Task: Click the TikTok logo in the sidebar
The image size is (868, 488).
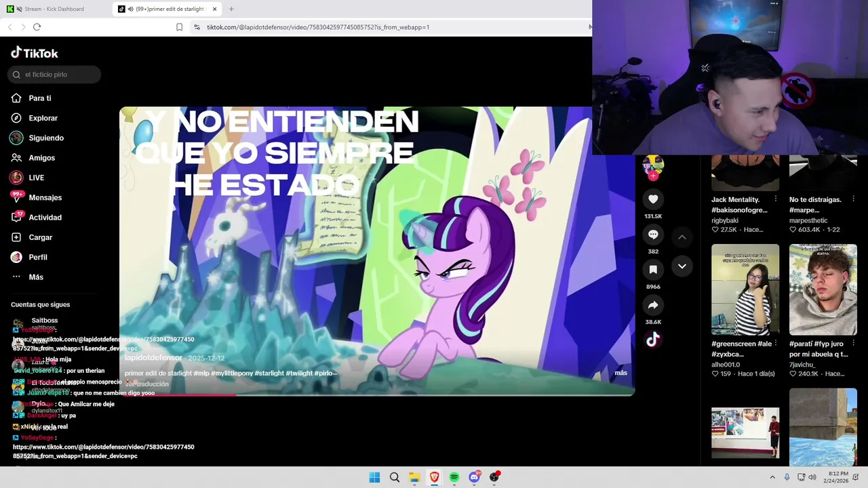Action: 35,53
